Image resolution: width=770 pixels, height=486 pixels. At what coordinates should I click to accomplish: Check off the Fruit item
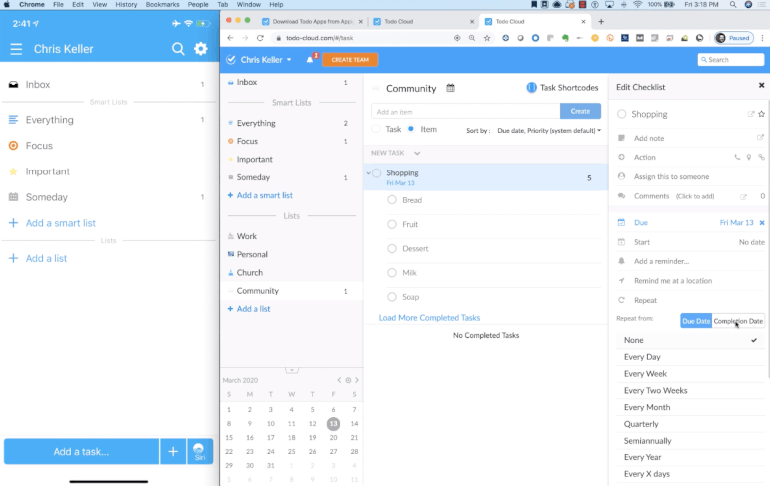tap(392, 224)
